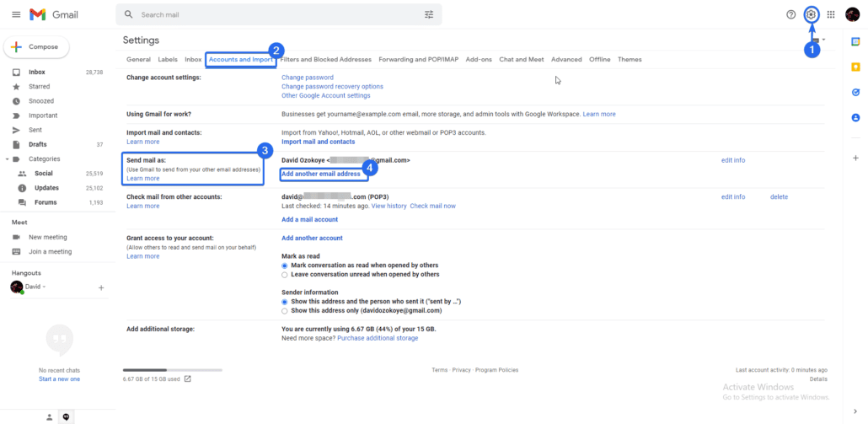Switch to Hangouts contacts tab icon
This screenshot has height=424, width=868.
49,416
